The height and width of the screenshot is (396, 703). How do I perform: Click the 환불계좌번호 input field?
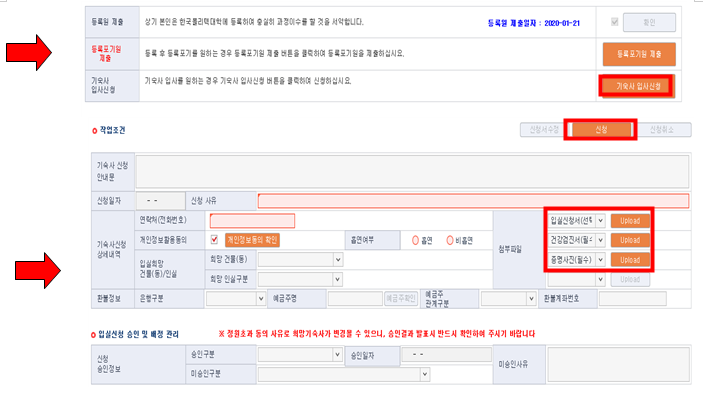pos(633,299)
